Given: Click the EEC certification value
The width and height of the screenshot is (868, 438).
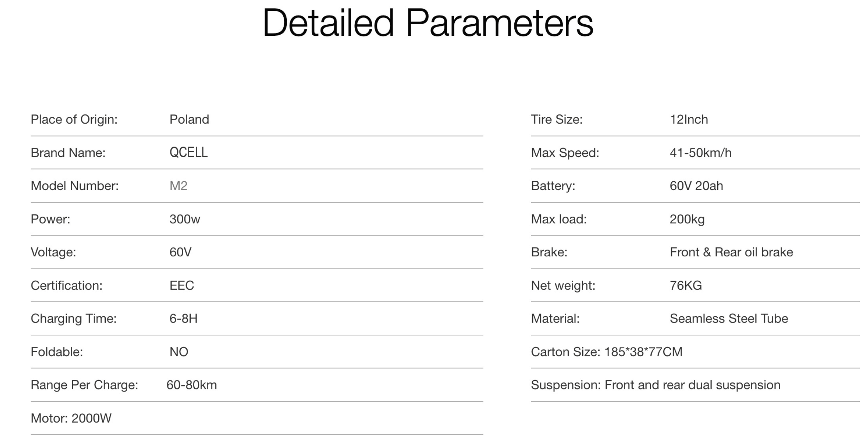Looking at the screenshot, I should (181, 286).
